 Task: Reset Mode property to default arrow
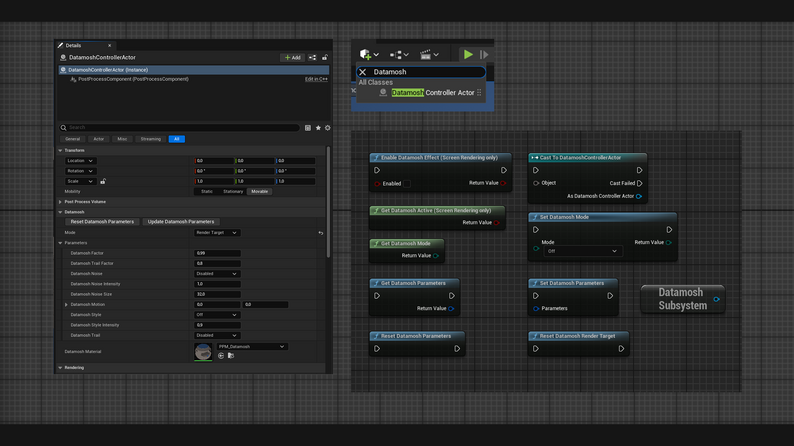(x=321, y=233)
